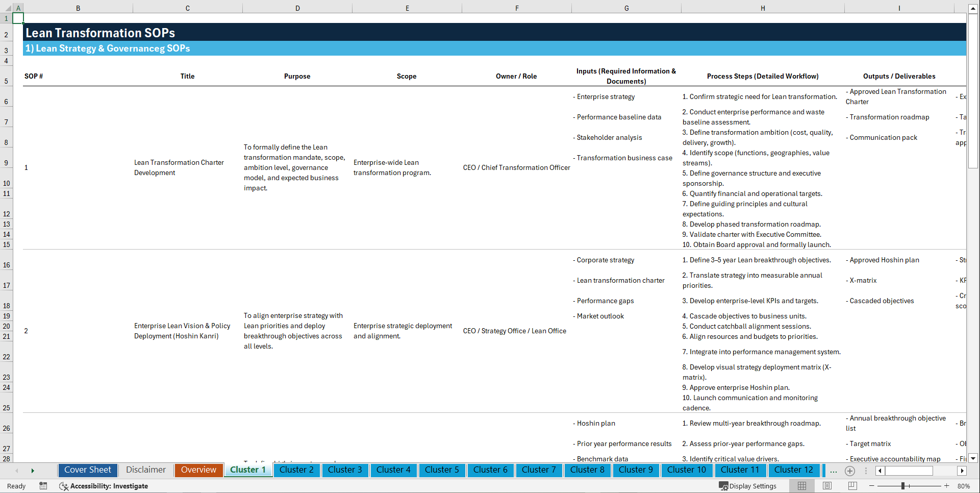Click the green next-sheet navigation arrow
The height and width of the screenshot is (493, 980).
[x=33, y=471]
